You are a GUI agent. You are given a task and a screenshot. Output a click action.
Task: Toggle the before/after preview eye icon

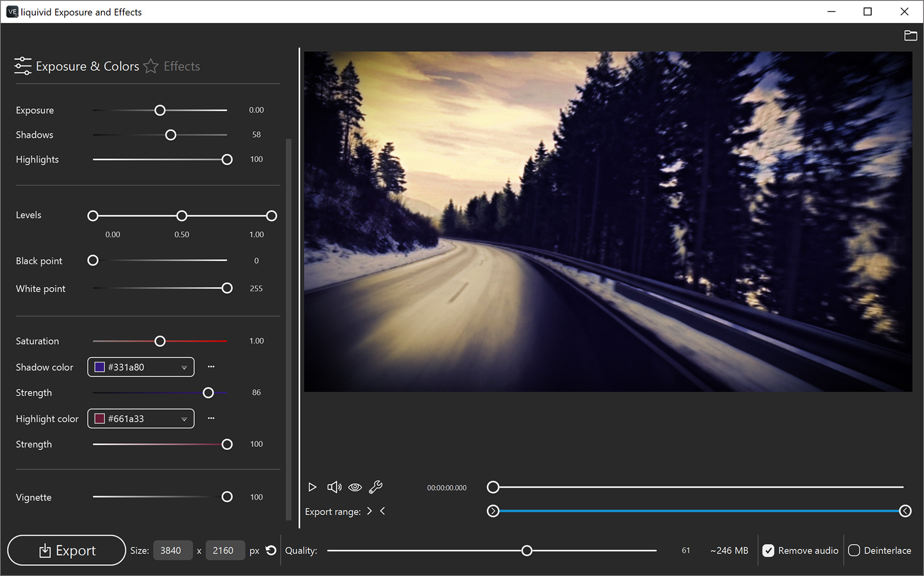pyautogui.click(x=355, y=487)
